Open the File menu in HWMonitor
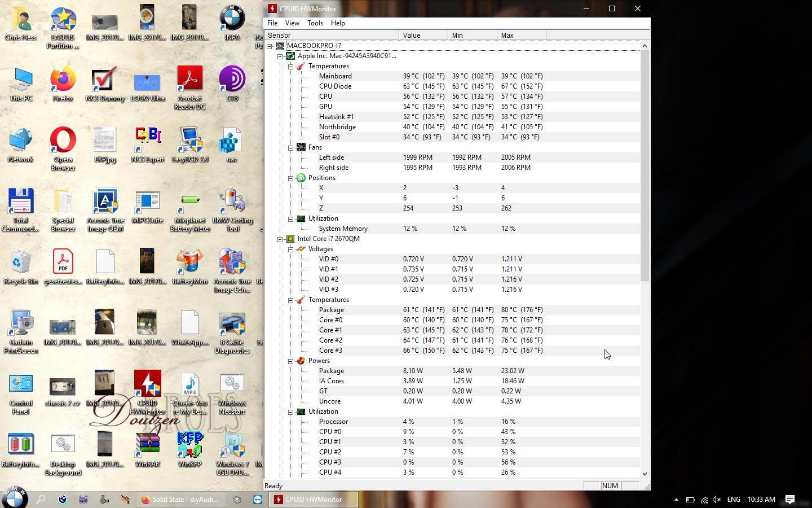 click(272, 23)
